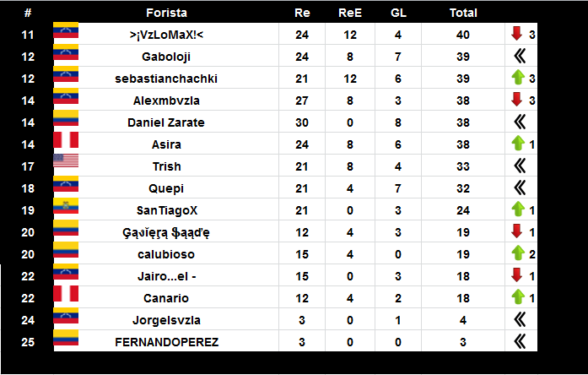Click the Total column header
This screenshot has width=588, height=375.
pyautogui.click(x=463, y=13)
